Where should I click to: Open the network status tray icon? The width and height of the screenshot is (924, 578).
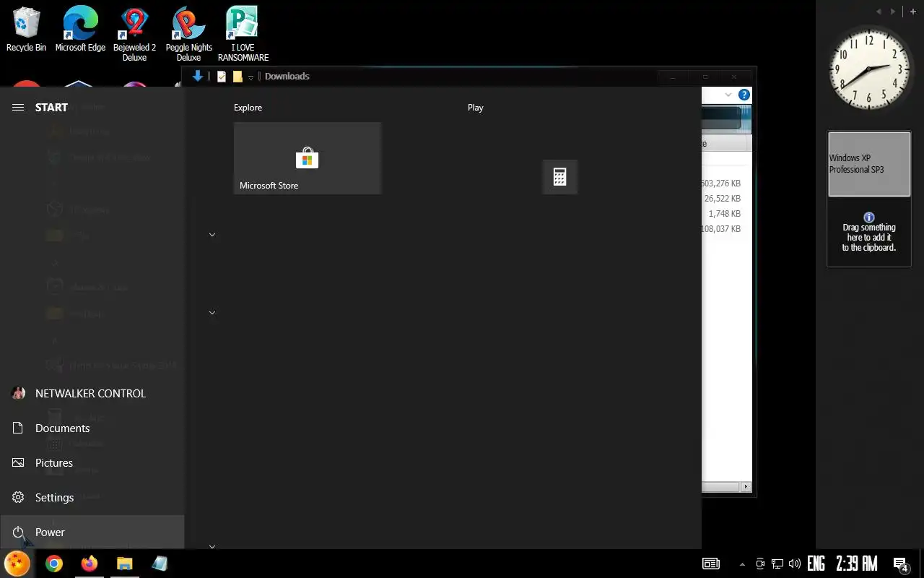click(x=777, y=564)
